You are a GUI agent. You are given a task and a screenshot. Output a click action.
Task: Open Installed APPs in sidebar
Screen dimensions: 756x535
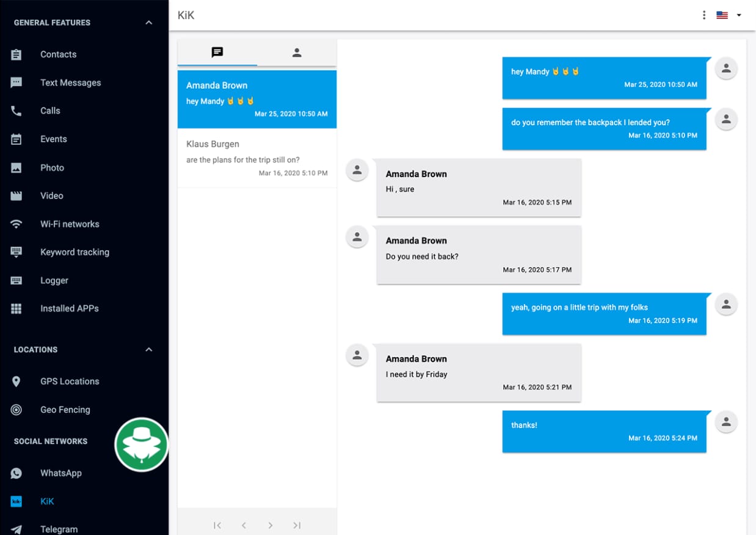[x=69, y=308]
